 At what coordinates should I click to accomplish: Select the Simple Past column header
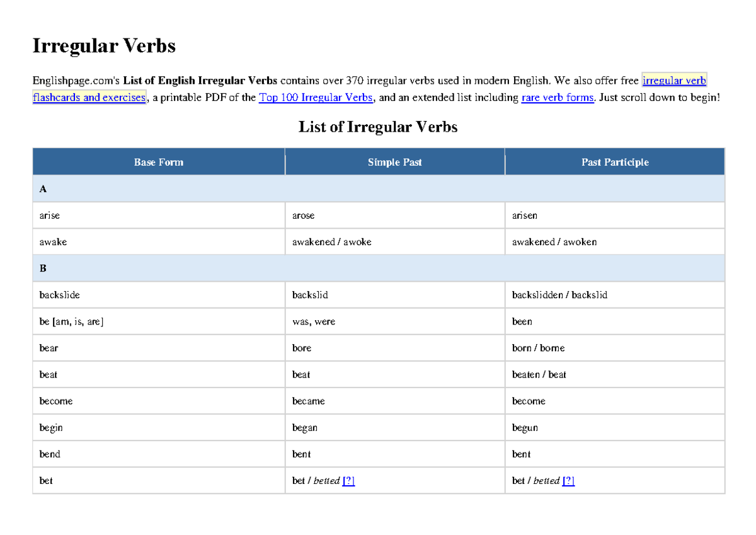click(394, 162)
